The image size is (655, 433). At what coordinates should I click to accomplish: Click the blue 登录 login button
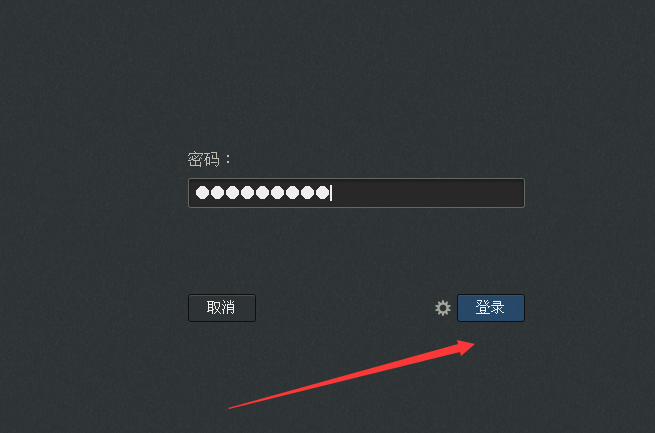click(x=491, y=308)
